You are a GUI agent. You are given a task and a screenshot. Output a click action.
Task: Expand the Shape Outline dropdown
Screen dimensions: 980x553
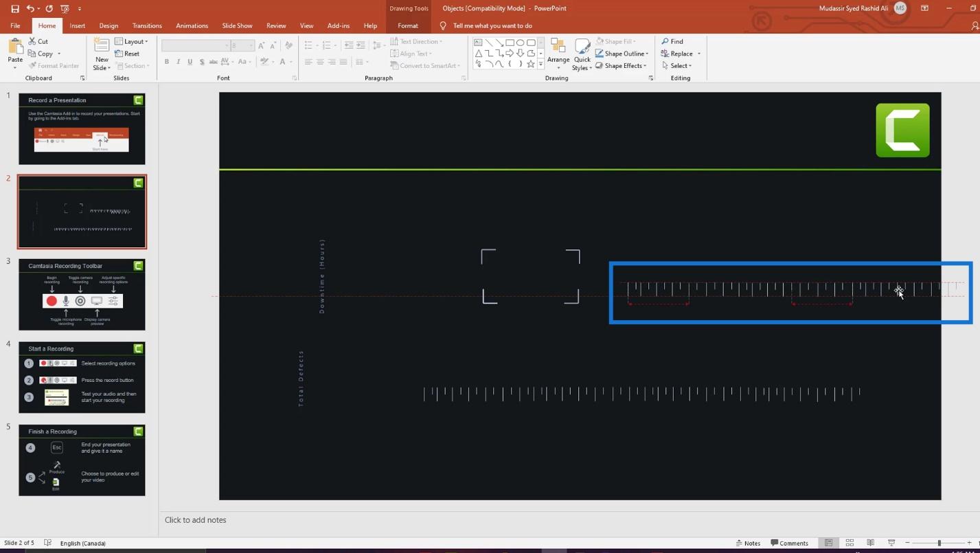click(647, 54)
